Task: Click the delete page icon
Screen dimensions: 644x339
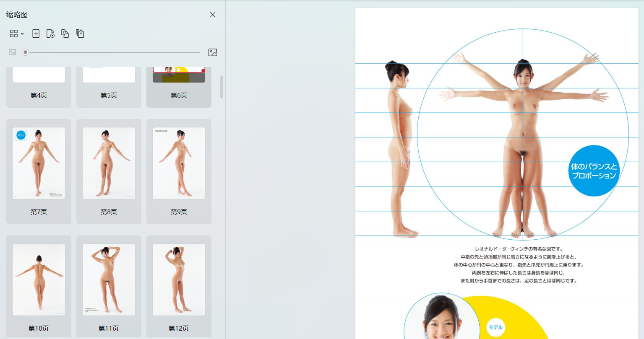Action: pyautogui.click(x=50, y=34)
